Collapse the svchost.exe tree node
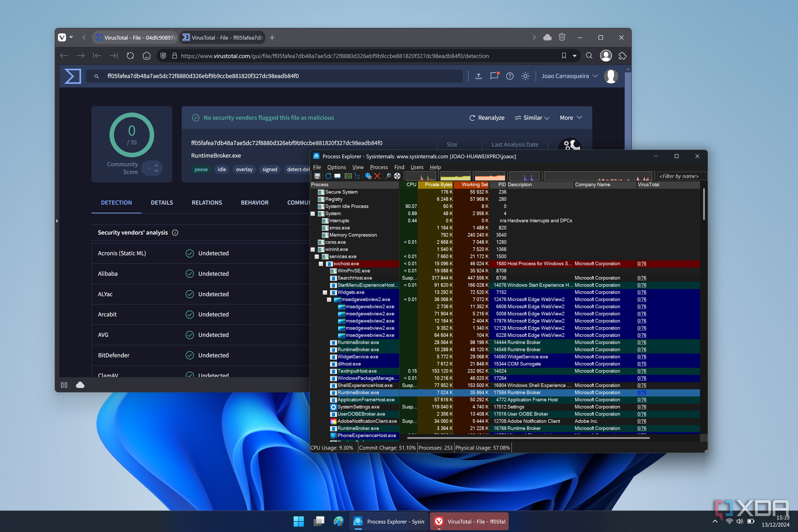The image size is (798, 532). tap(321, 264)
